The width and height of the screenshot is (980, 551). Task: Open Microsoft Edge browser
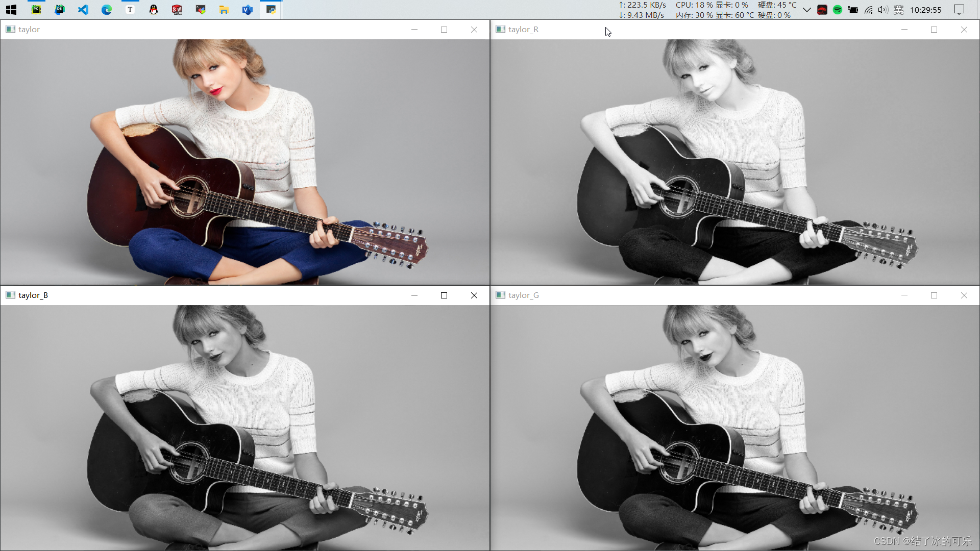coord(107,10)
